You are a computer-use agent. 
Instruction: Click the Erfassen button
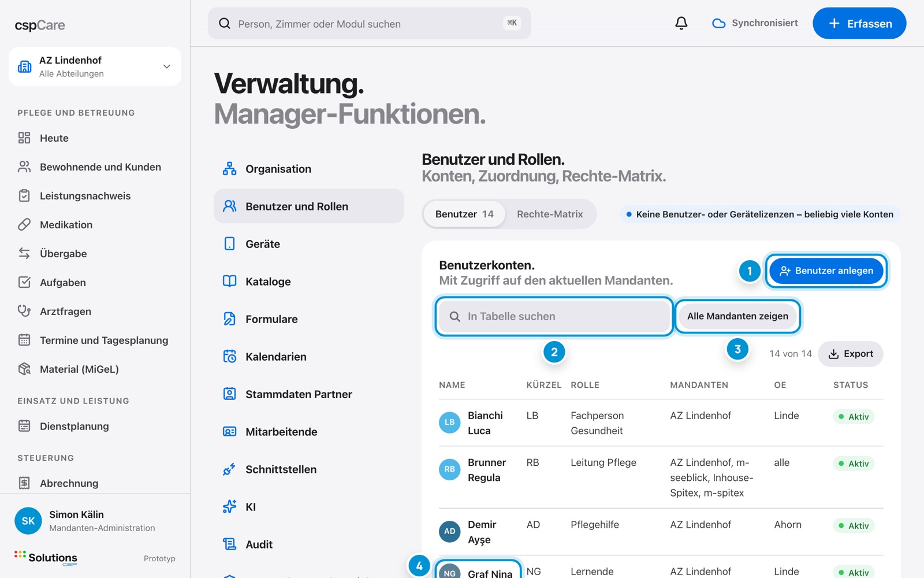tap(859, 24)
